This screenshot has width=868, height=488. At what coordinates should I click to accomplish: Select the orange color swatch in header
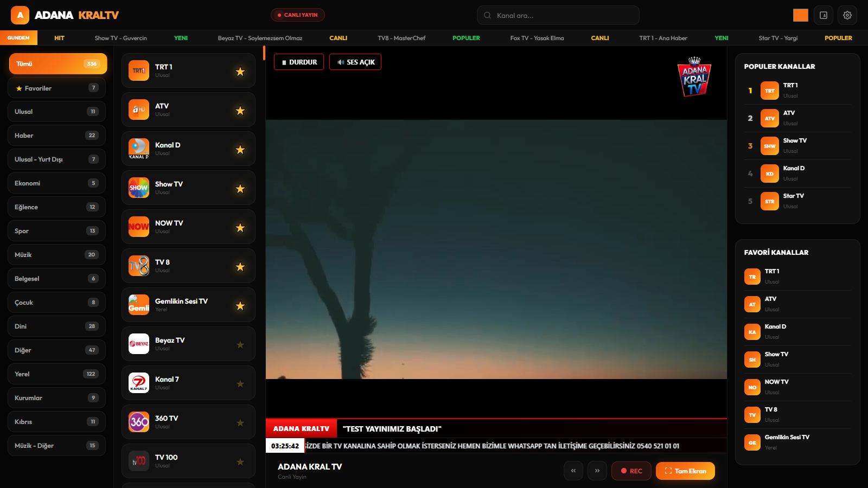click(x=801, y=15)
